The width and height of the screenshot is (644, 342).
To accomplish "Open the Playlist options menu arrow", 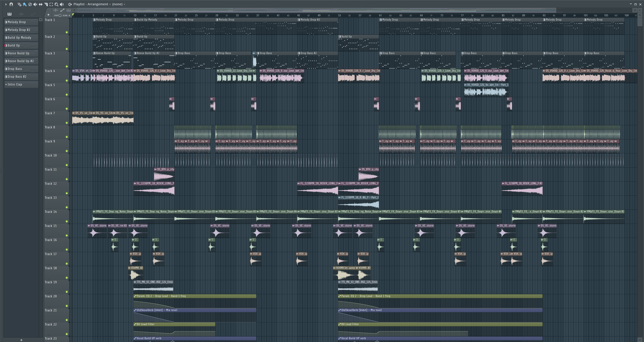I will 6,4.
